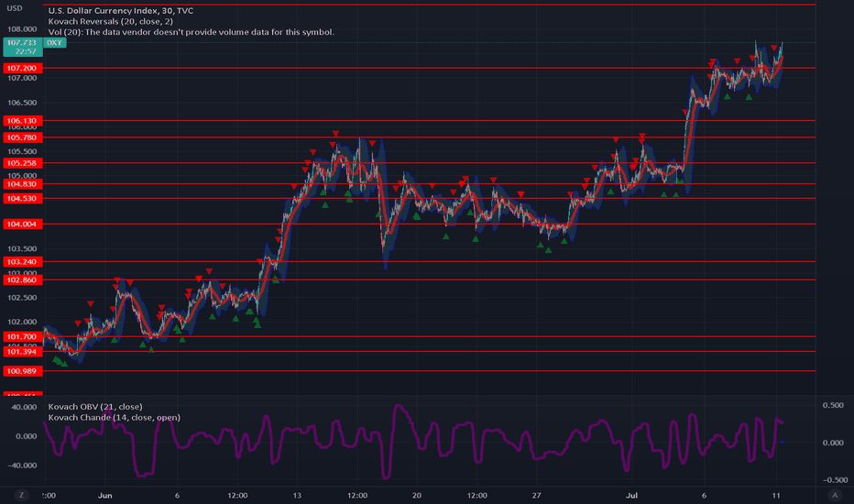The width and height of the screenshot is (854, 504).
Task: Click the 0.500 right oscillator scale value
Action: (833, 405)
